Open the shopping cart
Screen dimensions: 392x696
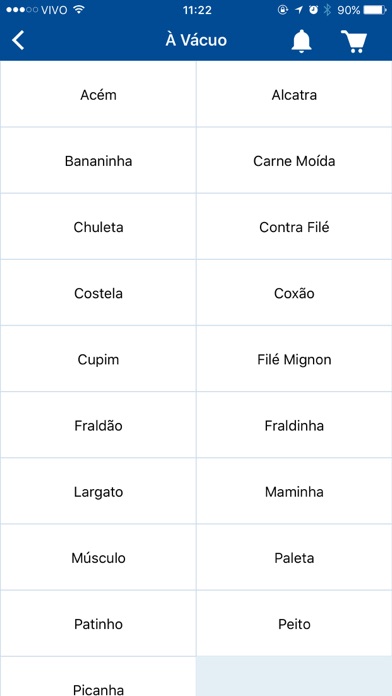354,42
